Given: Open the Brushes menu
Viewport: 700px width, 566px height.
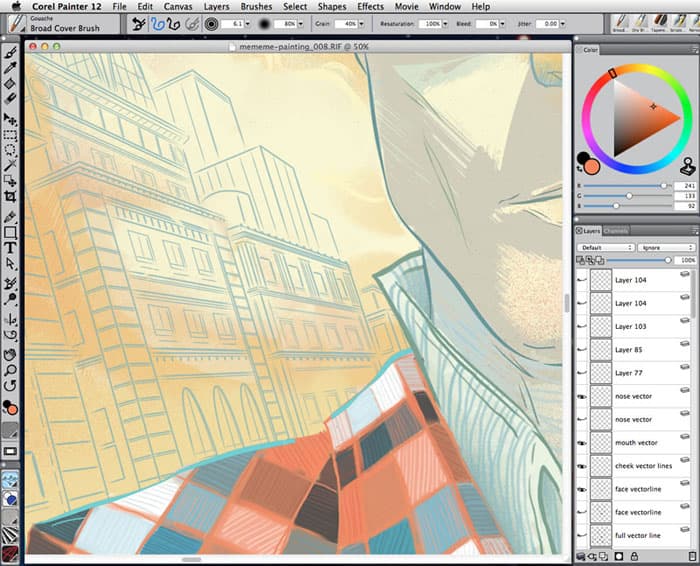Looking at the screenshot, I should 256,7.
